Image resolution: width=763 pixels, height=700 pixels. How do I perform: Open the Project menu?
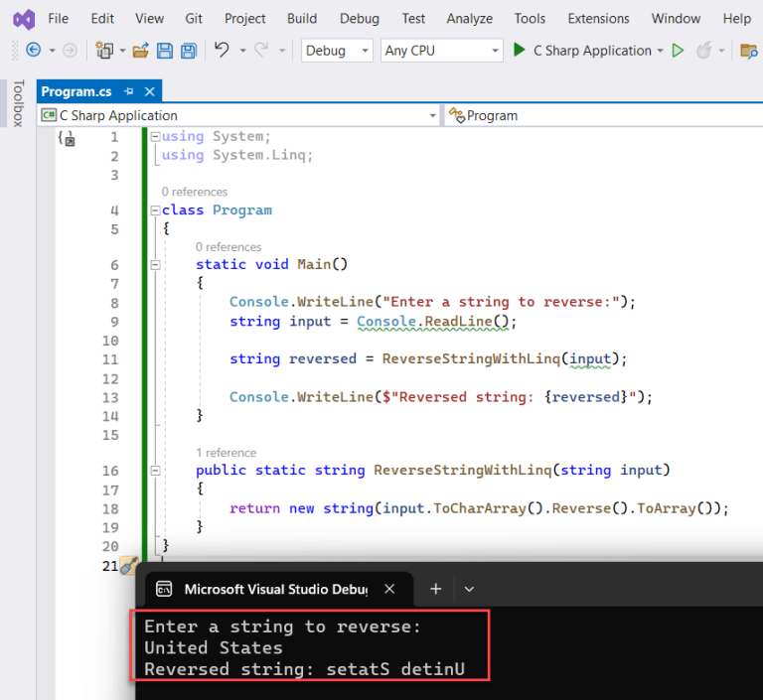click(244, 19)
